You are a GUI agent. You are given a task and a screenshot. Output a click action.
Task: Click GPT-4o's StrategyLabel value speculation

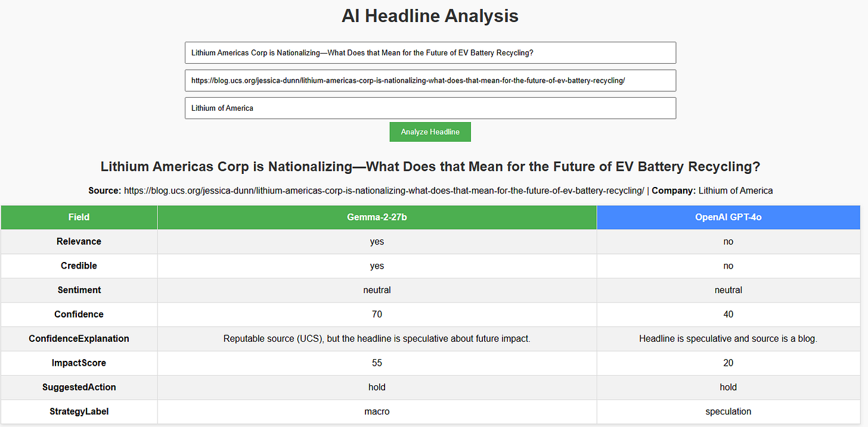pos(728,412)
